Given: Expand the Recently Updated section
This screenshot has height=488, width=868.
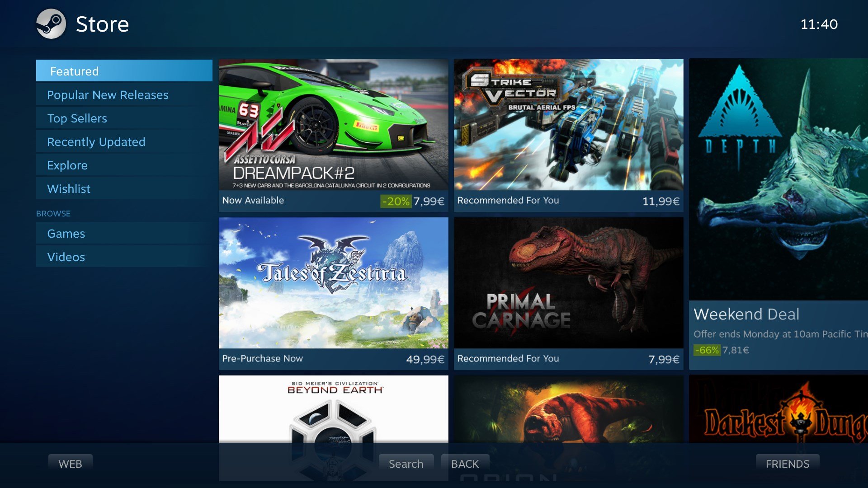Looking at the screenshot, I should click(x=97, y=142).
